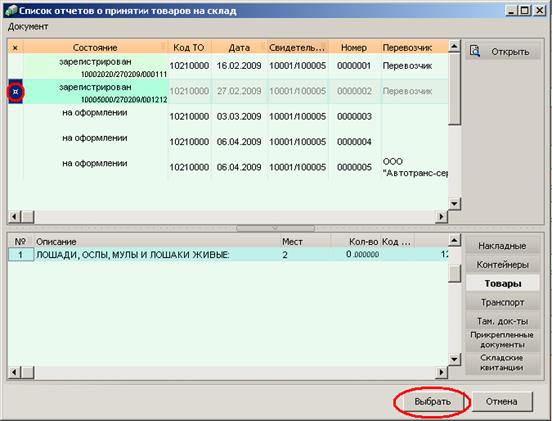
Task: Click the app icon in the title bar
Action: (x=11, y=11)
